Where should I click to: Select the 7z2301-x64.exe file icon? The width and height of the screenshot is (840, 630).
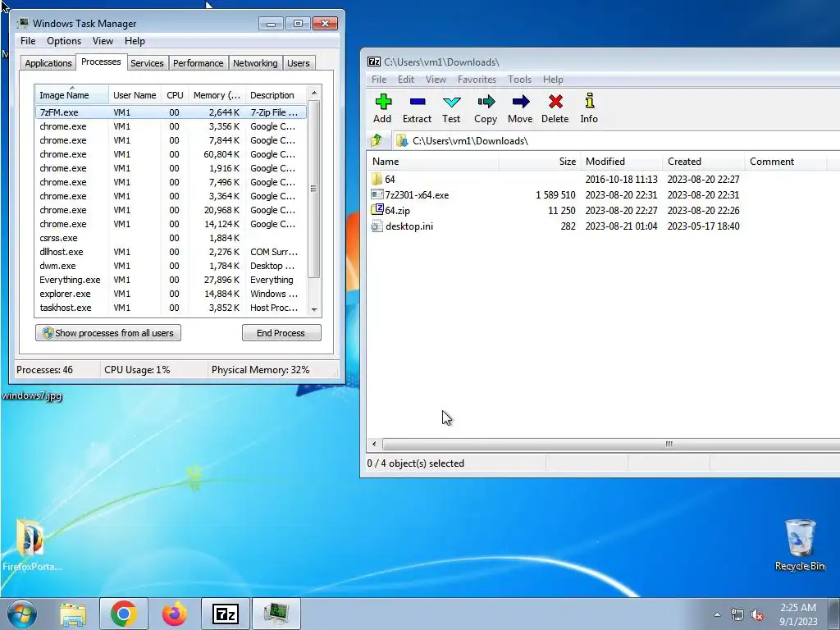point(377,194)
